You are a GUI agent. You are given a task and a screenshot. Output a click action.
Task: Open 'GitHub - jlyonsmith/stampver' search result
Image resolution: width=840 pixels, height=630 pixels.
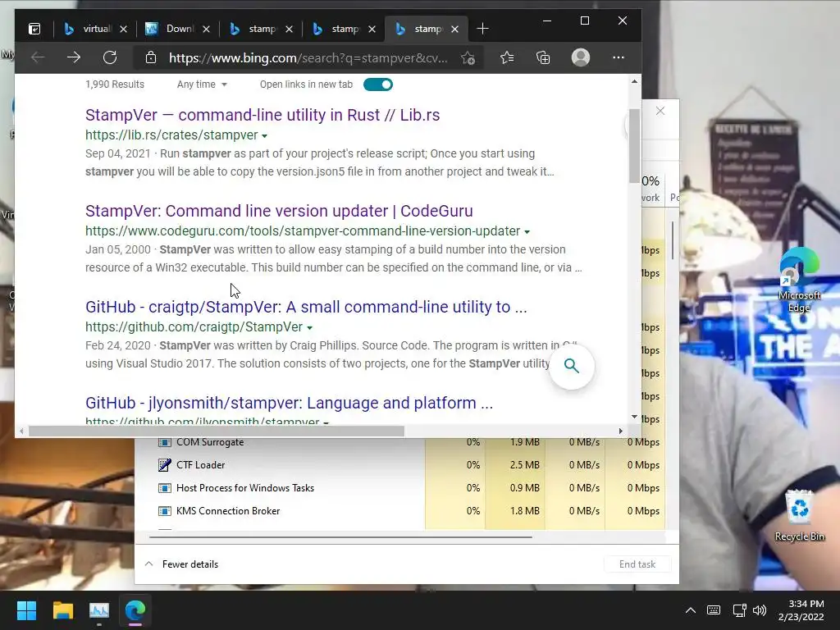point(289,403)
